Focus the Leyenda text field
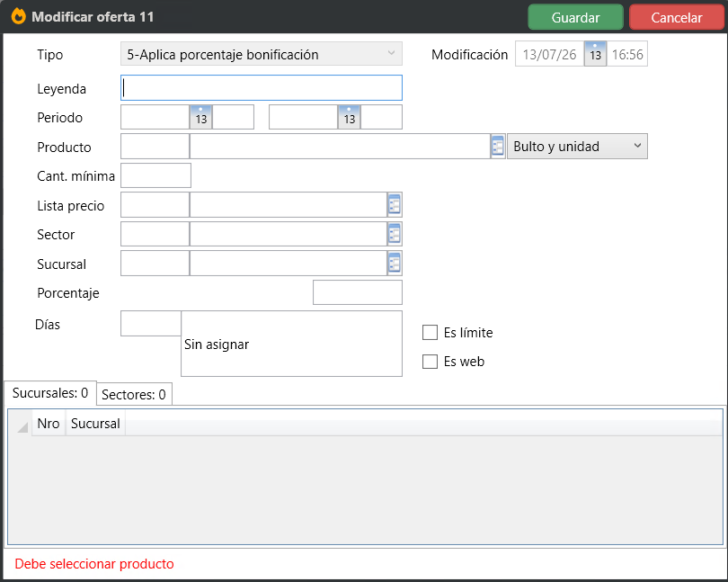Image resolution: width=728 pixels, height=582 pixels. point(262,88)
